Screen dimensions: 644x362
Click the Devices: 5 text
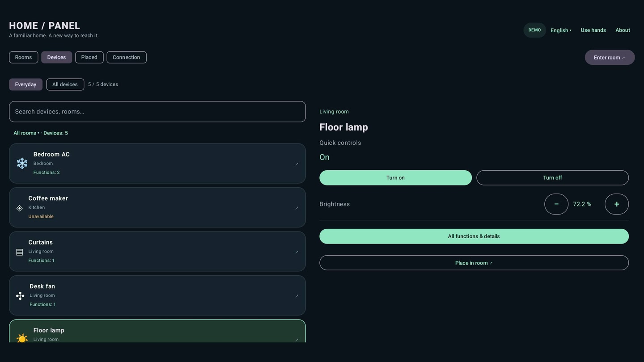[x=55, y=133]
